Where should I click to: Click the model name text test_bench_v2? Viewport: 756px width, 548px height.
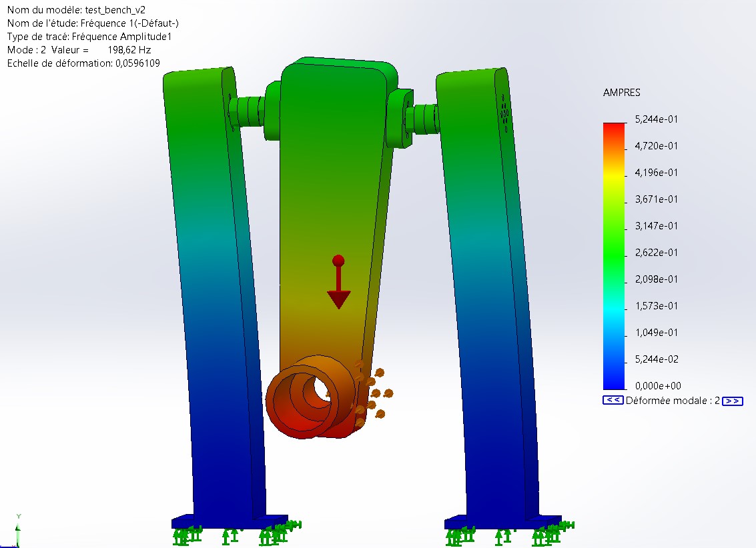(115, 10)
